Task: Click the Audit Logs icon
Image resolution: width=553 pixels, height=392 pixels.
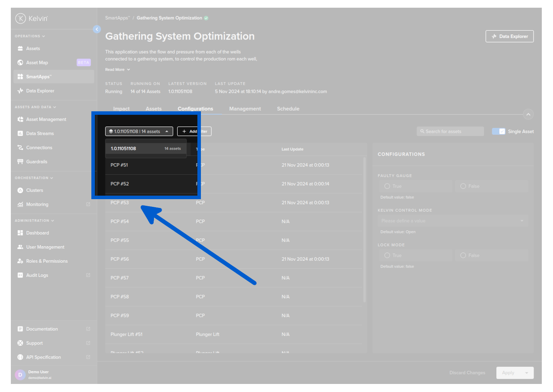Action: tap(20, 275)
